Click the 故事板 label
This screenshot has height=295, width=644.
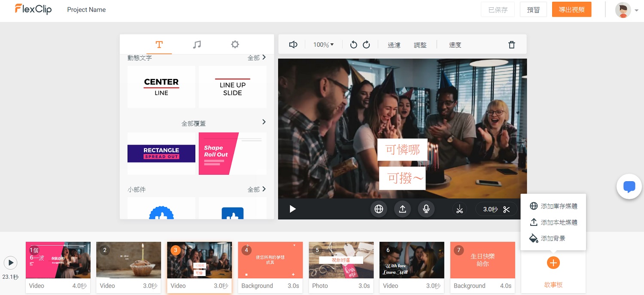click(553, 285)
